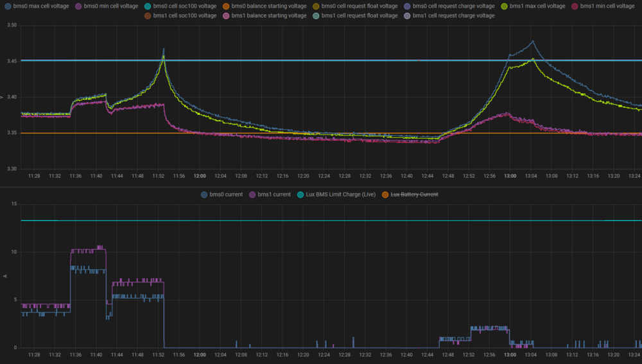Image resolution: width=642 pixels, height=364 pixels.
Task: Toggle bms1 cell soc100 voltage label
Action: tap(184, 15)
